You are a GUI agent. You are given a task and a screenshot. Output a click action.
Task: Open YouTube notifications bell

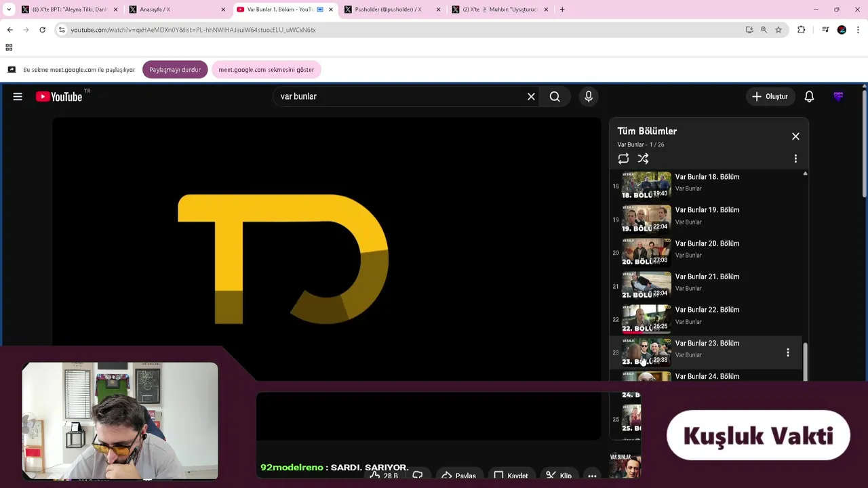point(809,97)
